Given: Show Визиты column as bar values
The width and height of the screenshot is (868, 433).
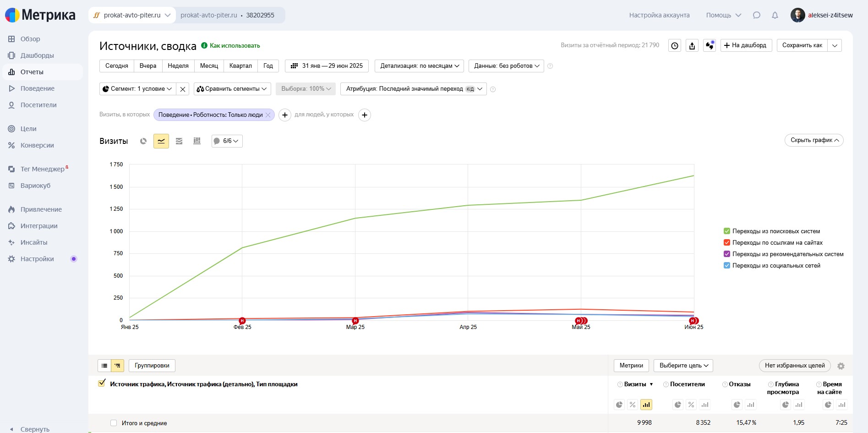Looking at the screenshot, I should click(646, 405).
